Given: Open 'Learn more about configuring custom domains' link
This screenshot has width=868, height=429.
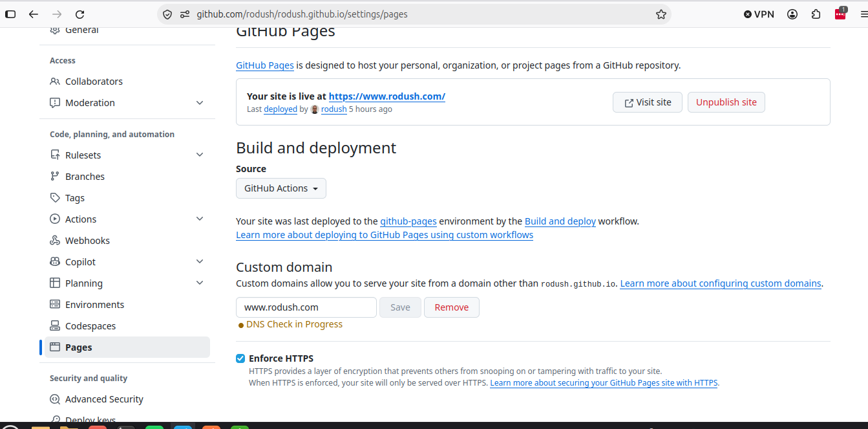Looking at the screenshot, I should pyautogui.click(x=721, y=283).
